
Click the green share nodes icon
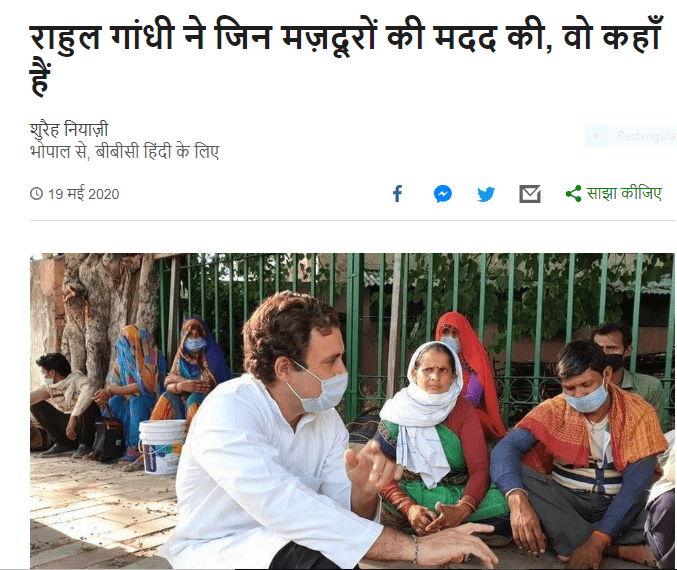tap(573, 194)
